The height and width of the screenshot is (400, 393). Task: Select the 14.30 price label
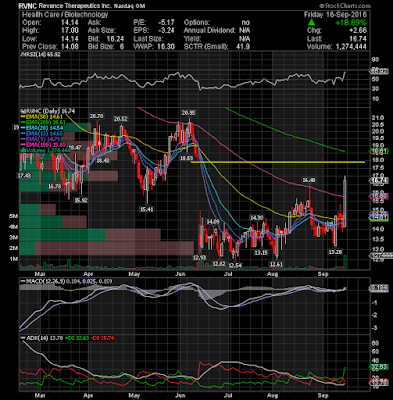pos(257,218)
